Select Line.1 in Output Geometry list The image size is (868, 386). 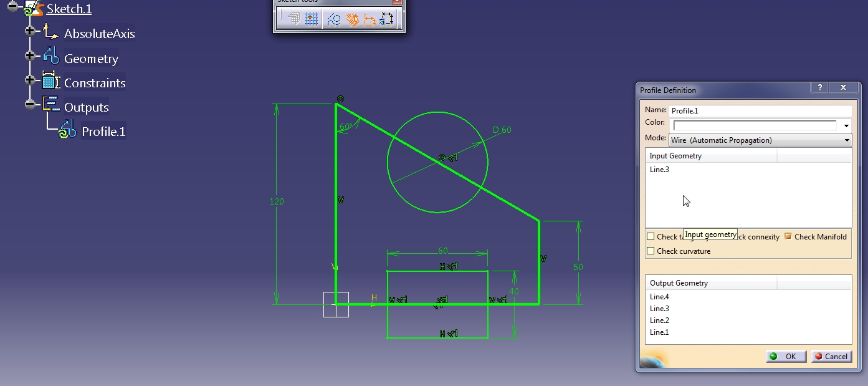(x=659, y=332)
